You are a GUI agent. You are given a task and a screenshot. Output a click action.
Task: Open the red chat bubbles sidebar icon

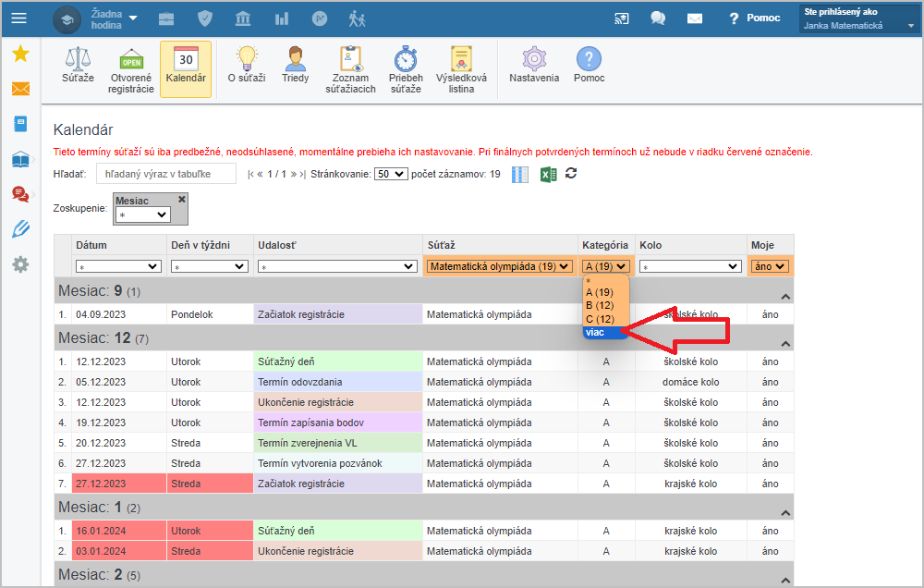coord(20,194)
